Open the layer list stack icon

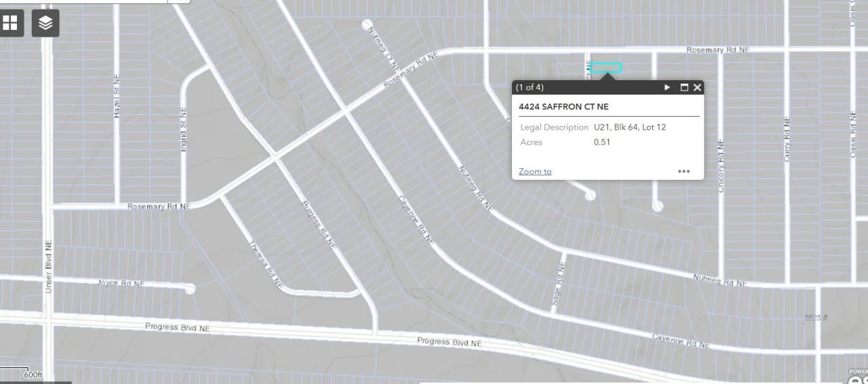click(x=45, y=23)
